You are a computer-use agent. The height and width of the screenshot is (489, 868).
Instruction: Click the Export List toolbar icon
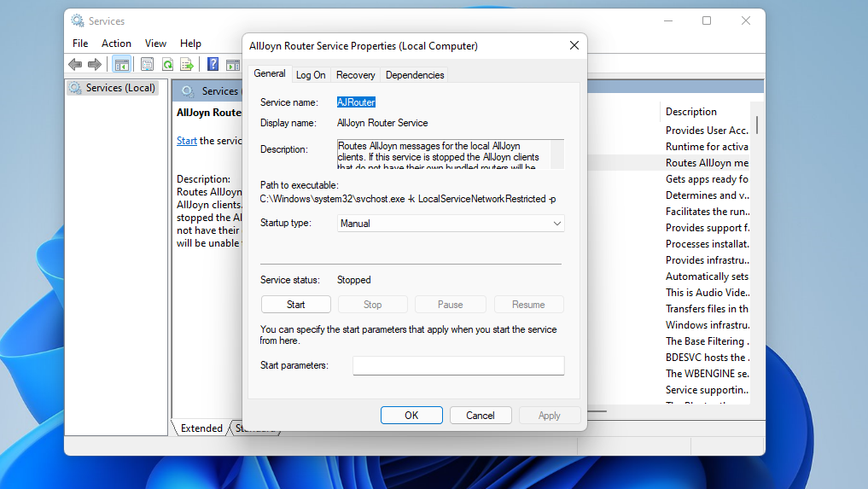(187, 64)
